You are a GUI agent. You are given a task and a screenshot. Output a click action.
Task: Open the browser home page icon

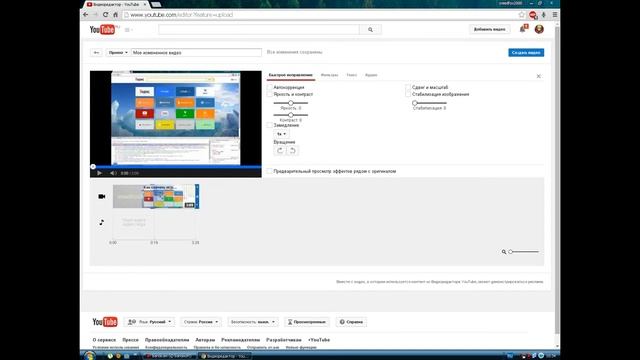116,15
